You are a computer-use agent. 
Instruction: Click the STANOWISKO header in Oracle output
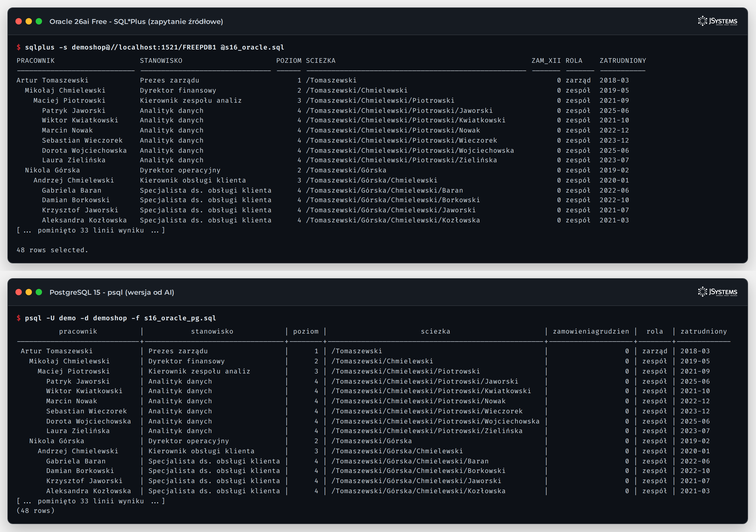pyautogui.click(x=161, y=61)
